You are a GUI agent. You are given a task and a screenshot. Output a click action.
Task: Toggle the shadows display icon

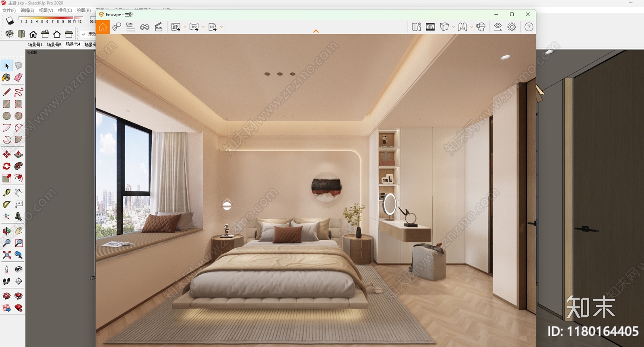click(9, 21)
